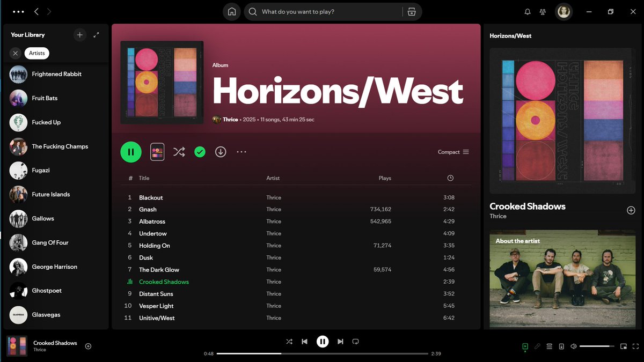This screenshot has width=644, height=362.
Task: Click the album cover in the header
Action: [162, 83]
